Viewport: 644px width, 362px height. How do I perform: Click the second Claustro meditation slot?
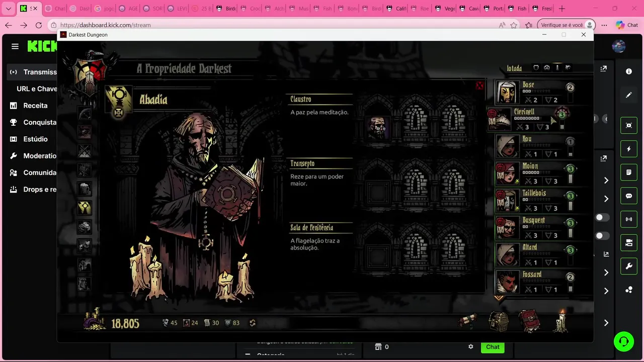416,121
